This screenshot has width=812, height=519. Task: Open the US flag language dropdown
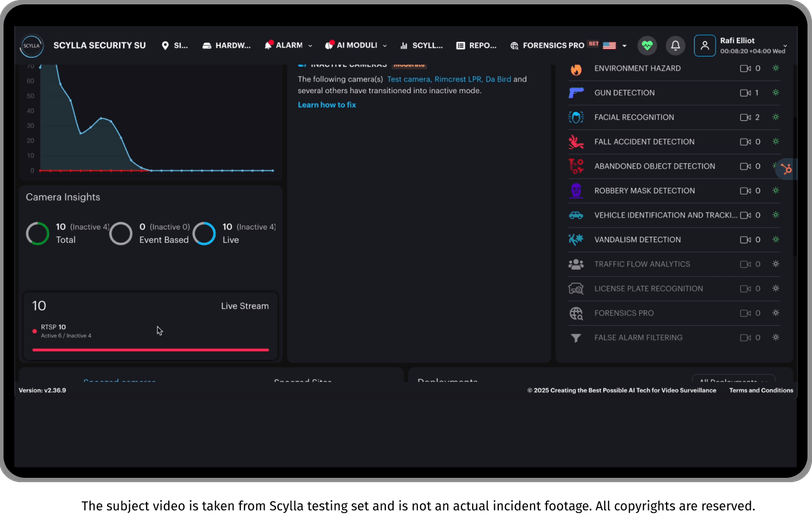(x=614, y=46)
